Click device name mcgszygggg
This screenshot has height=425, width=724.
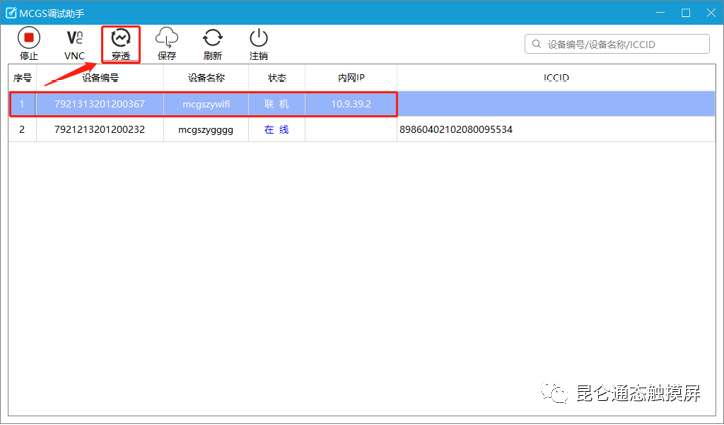pyautogui.click(x=206, y=130)
